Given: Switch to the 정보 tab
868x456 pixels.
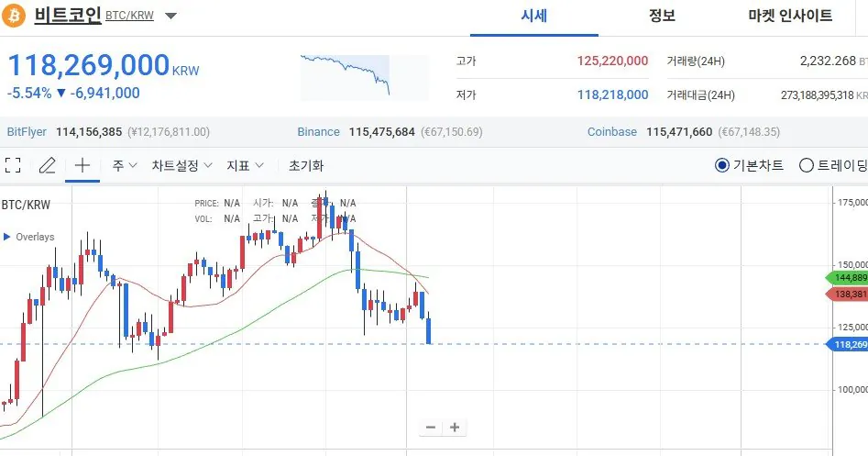Looking at the screenshot, I should [x=662, y=16].
